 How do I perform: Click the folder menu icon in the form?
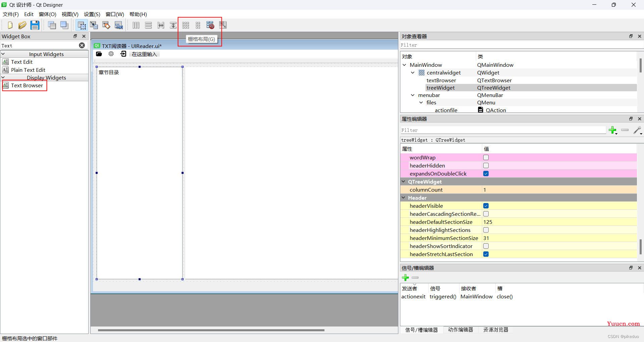point(99,54)
